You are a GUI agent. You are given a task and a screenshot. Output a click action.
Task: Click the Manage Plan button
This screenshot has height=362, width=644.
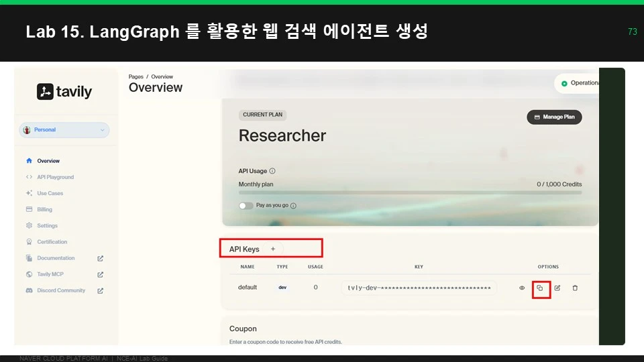(554, 117)
